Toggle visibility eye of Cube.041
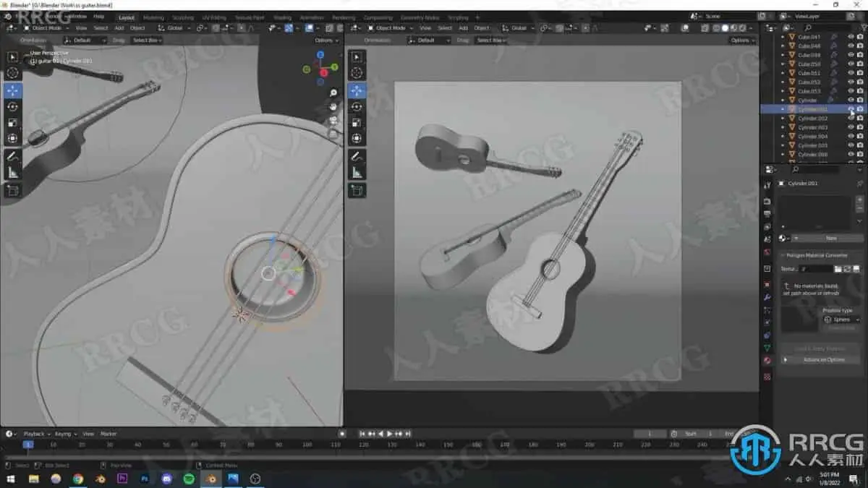 (x=851, y=37)
